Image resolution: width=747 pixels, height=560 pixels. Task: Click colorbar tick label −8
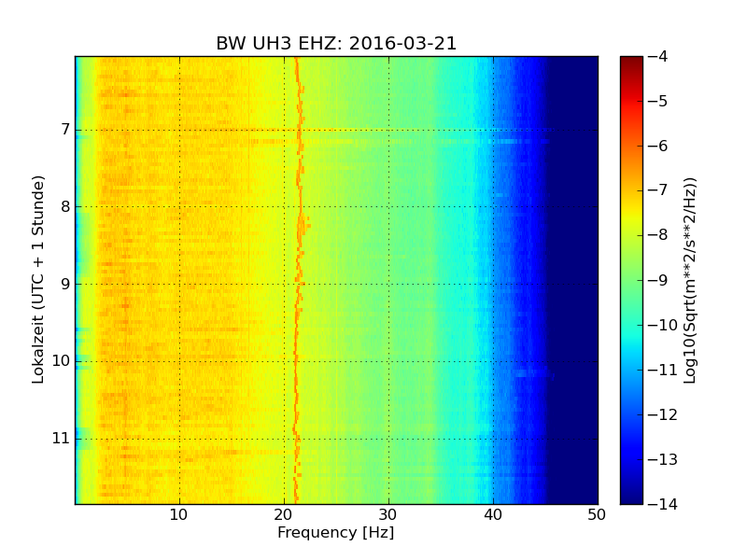click(x=658, y=235)
